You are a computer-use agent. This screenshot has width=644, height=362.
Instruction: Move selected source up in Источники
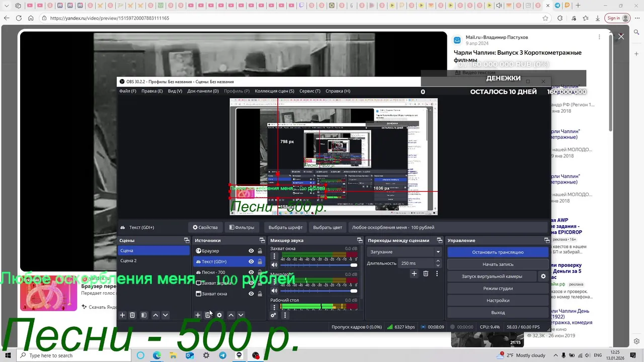point(231,315)
